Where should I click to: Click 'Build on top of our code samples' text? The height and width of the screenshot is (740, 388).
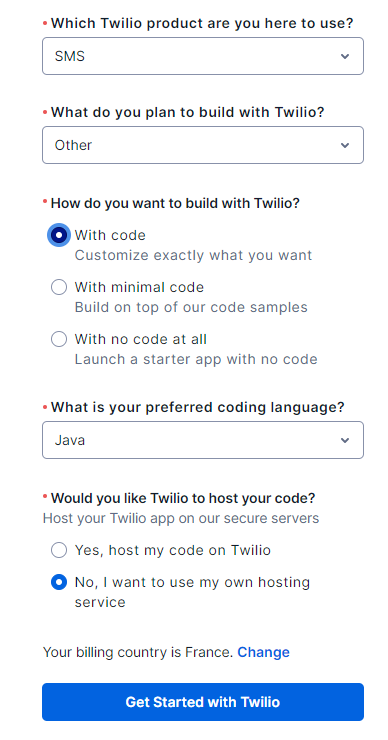(191, 307)
